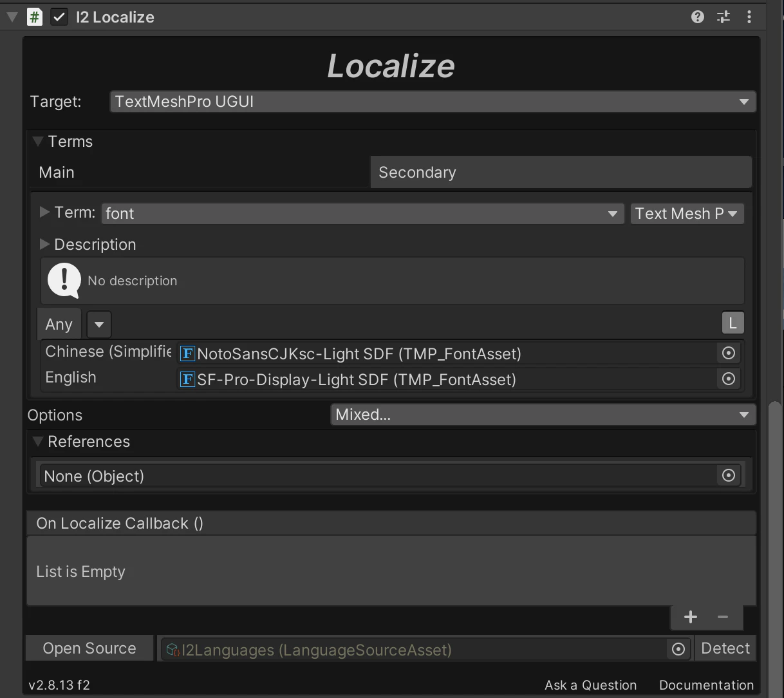Select the Any platform tab

click(x=59, y=324)
